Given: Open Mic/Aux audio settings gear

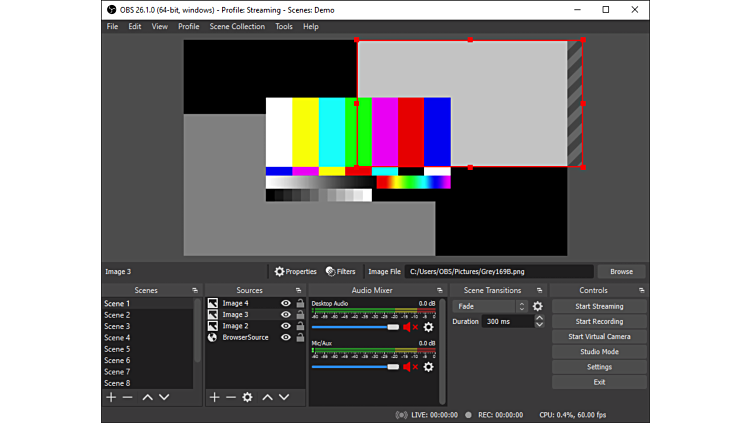Looking at the screenshot, I should (428, 367).
